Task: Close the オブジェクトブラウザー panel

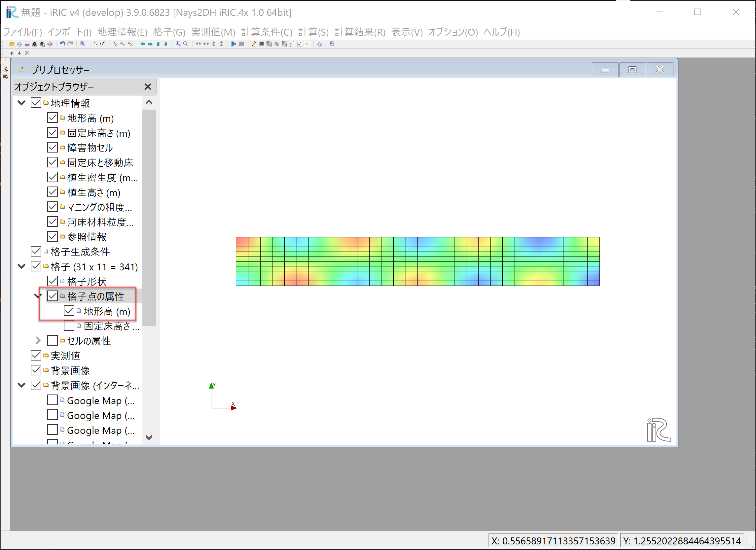Action: [148, 86]
